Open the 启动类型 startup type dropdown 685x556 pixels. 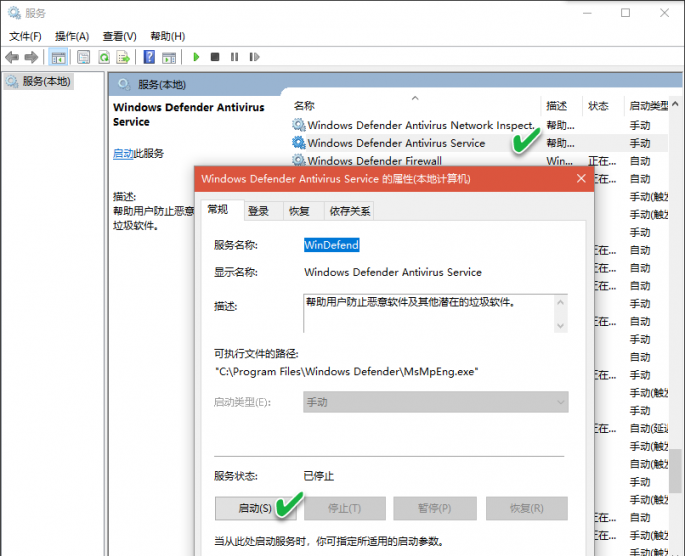pyautogui.click(x=435, y=402)
